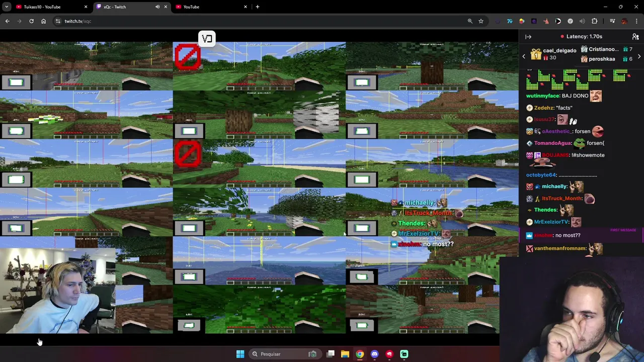Image resolution: width=644 pixels, height=362 pixels.
Task: Open Task View from taskbar
Action: click(x=331, y=354)
